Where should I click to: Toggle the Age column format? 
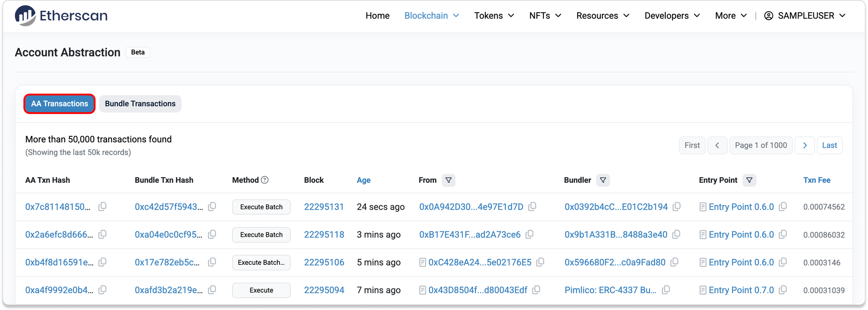click(363, 180)
